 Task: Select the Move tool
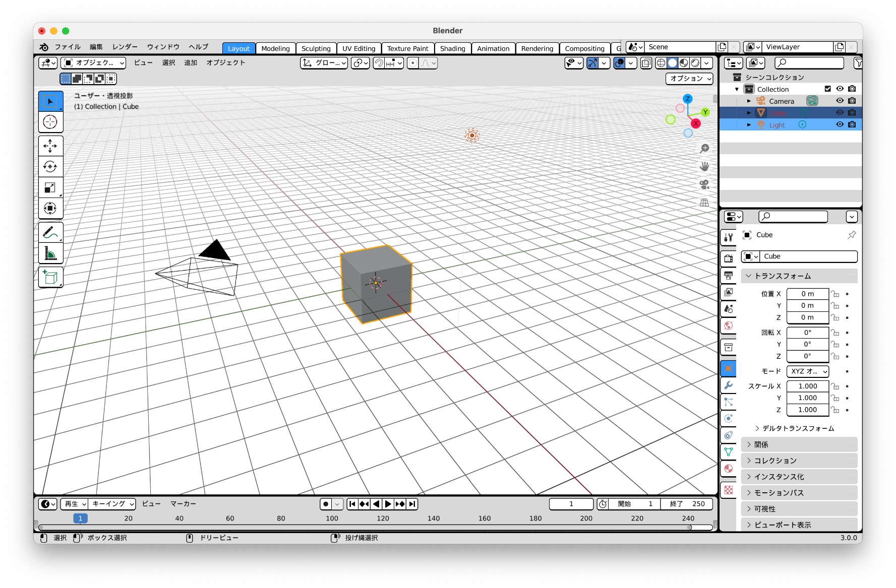[x=50, y=146]
